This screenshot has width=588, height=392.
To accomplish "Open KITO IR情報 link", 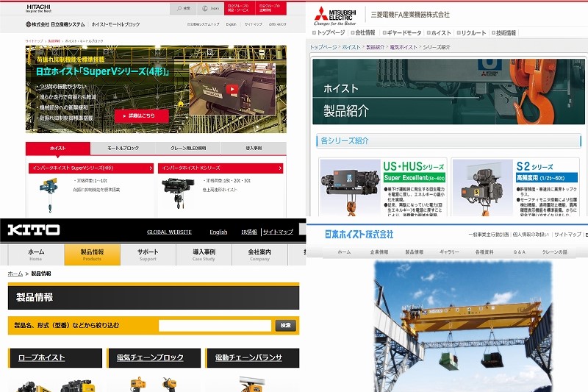I will coord(249,232).
